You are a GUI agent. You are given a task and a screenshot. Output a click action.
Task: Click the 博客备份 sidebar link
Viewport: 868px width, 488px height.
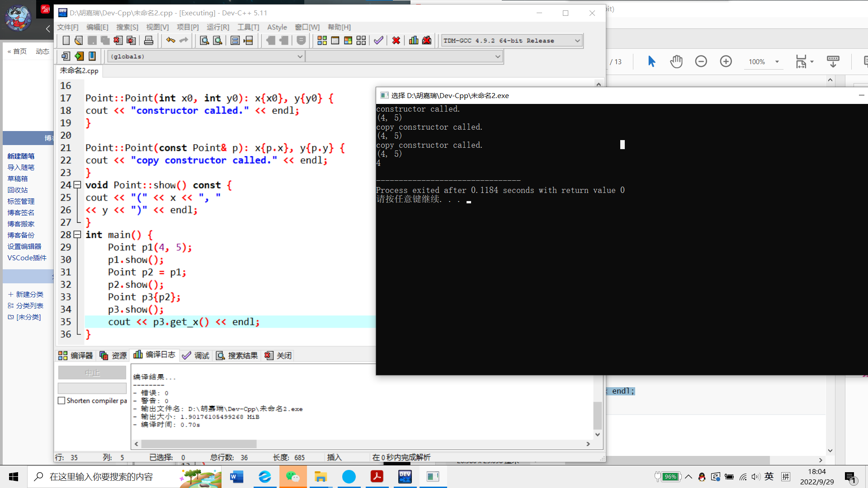[x=21, y=235]
